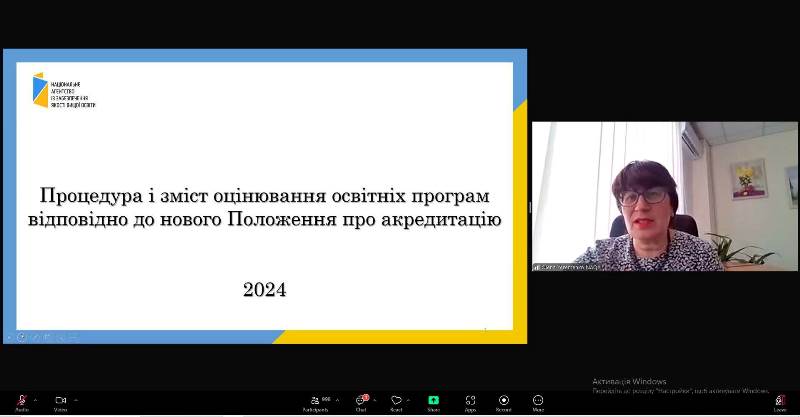
Task: Open the React heart icon
Action: click(396, 401)
